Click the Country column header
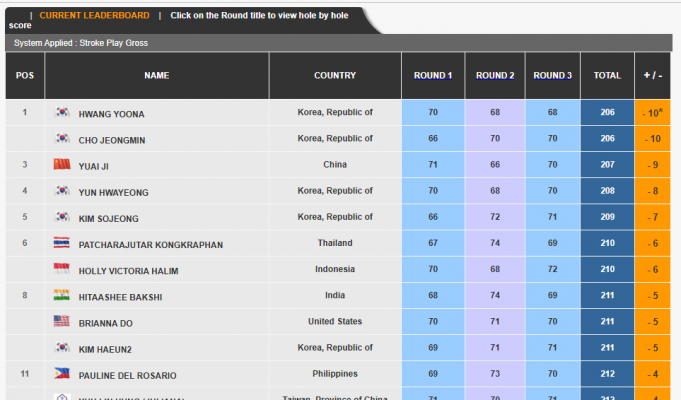The image size is (681, 400). coord(335,75)
